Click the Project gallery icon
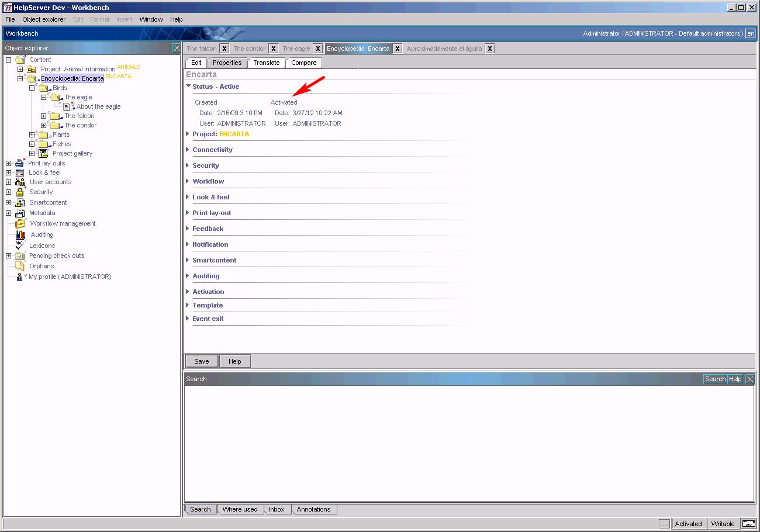Image resolution: width=760 pixels, height=532 pixels. pyautogui.click(x=43, y=153)
